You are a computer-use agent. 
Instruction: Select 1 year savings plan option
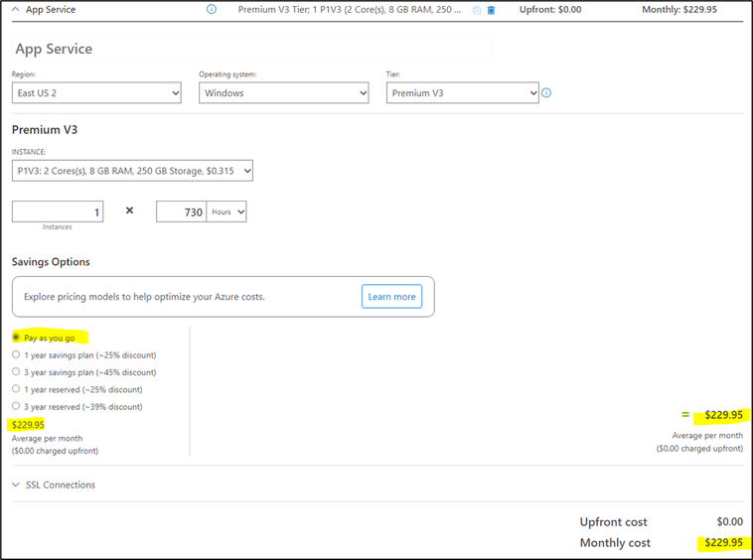tap(16, 354)
